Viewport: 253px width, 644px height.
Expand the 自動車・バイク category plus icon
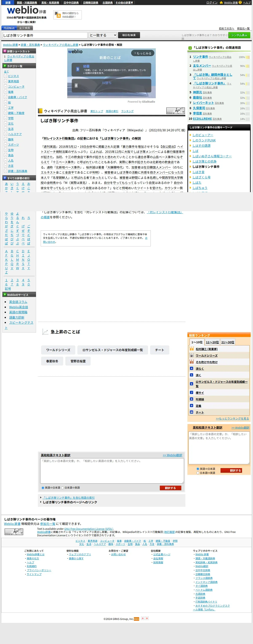pyautogui.click(x=5, y=97)
